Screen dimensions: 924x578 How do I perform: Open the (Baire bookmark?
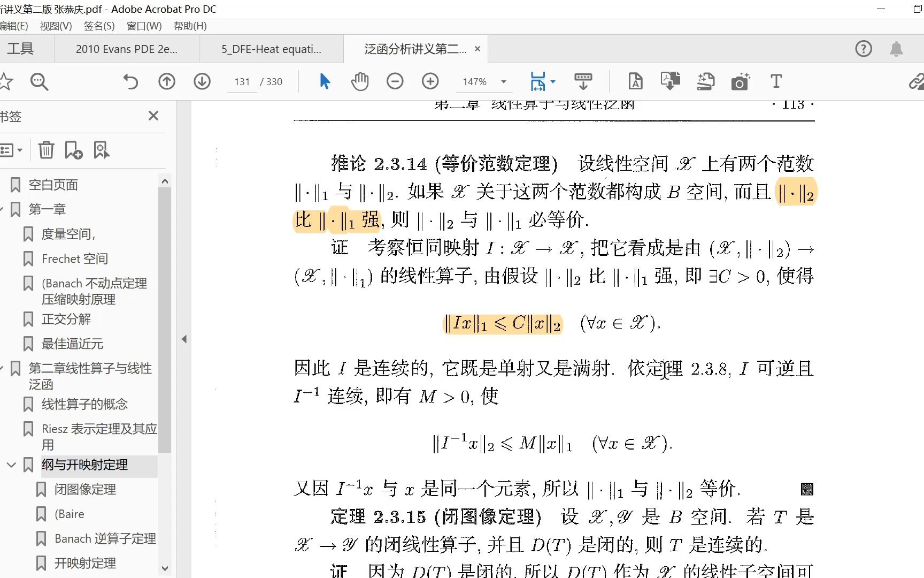point(70,514)
